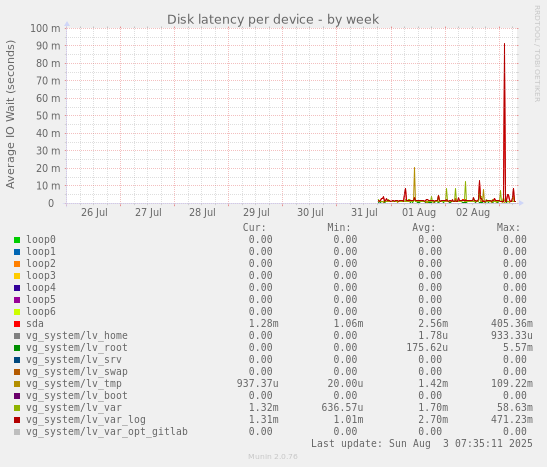Click the olive 20 m spike near 01 Aug

click(x=414, y=184)
